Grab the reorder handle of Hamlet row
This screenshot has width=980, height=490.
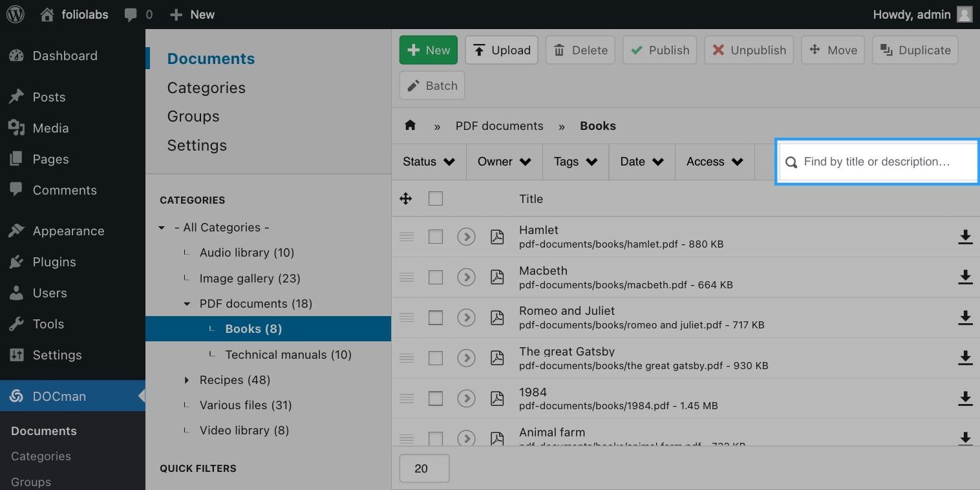407,237
